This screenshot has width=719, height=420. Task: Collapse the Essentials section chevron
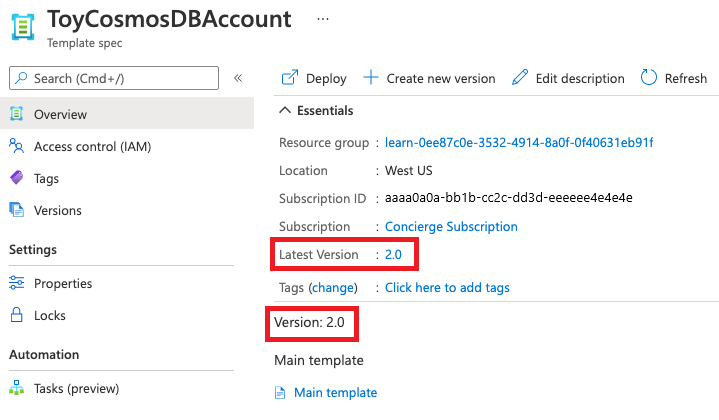(x=285, y=111)
